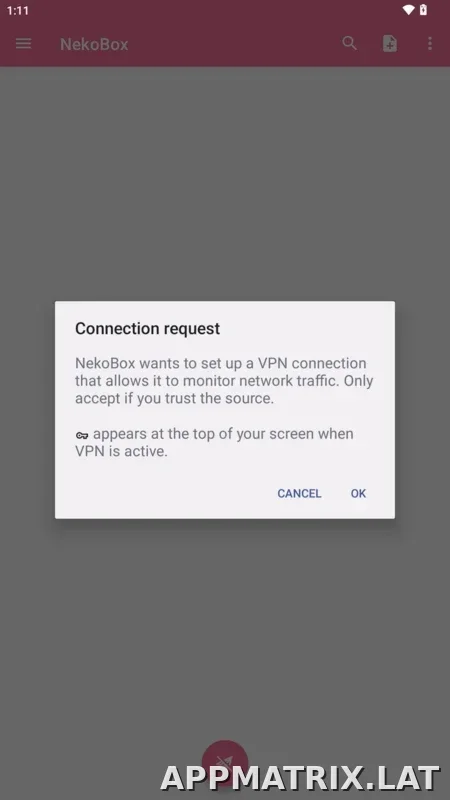Dismiss dialog via dimmed backdrop above it

[224, 184]
